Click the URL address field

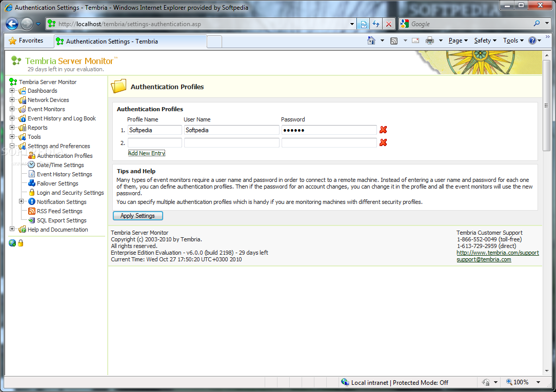pos(202,24)
